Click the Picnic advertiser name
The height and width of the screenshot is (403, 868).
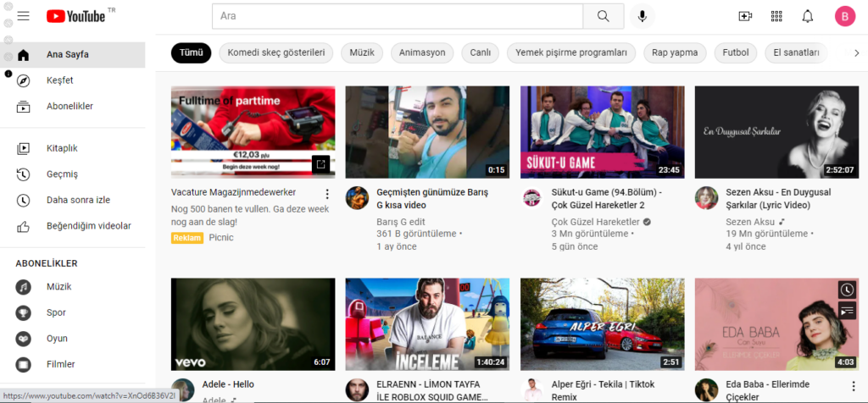(221, 238)
